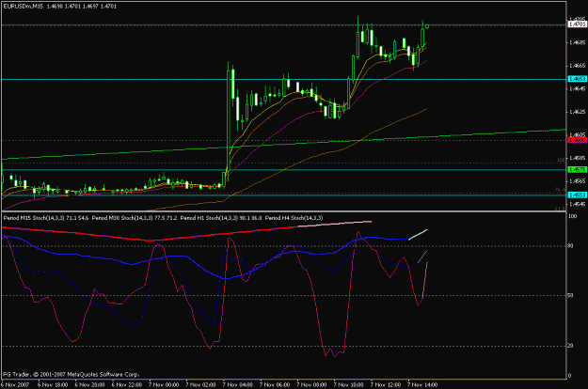Click the stochastic scale value 80

(570, 246)
